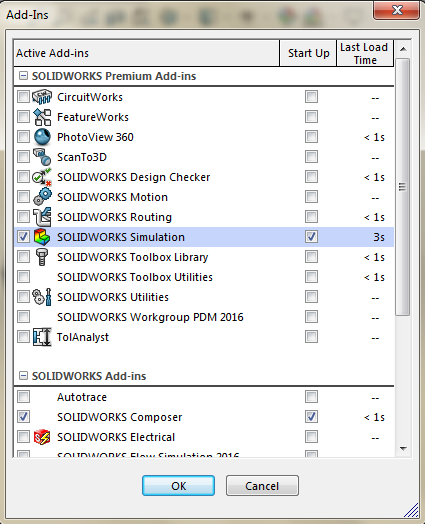Click the vertical scrollbar thumb
Viewport: 425px width, 524px height.
point(403,187)
